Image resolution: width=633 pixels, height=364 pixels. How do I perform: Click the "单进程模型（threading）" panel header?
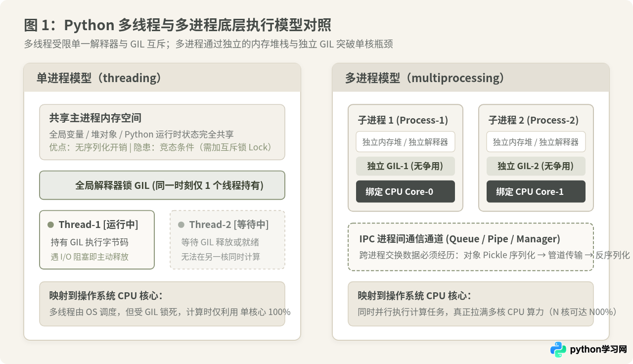pyautogui.click(x=162, y=78)
